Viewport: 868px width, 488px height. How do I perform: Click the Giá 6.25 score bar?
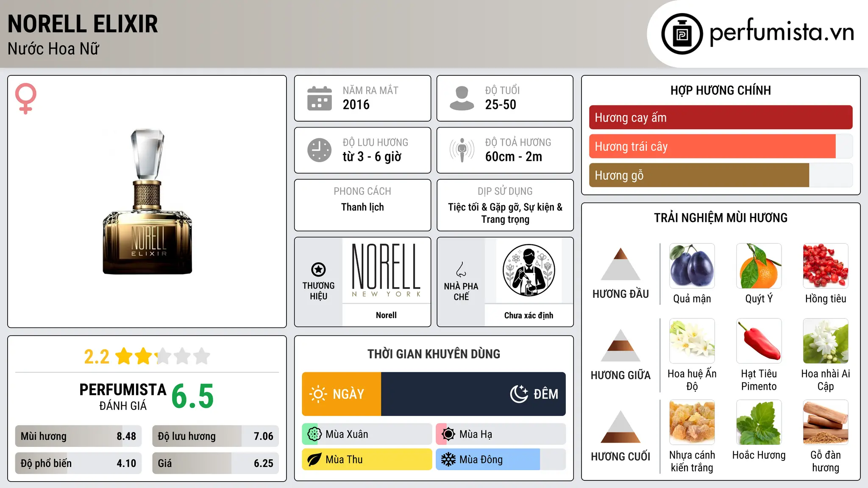tap(215, 463)
